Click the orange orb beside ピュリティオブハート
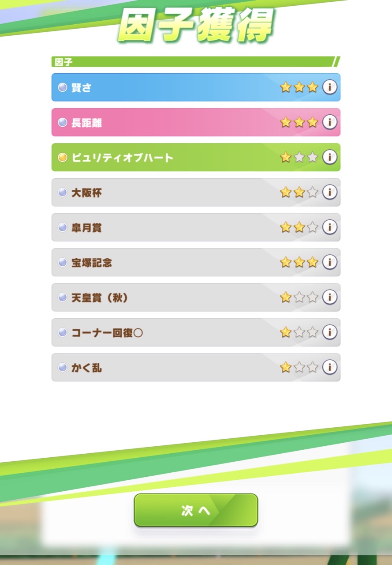Viewport: 392px width, 565px height. point(63,157)
